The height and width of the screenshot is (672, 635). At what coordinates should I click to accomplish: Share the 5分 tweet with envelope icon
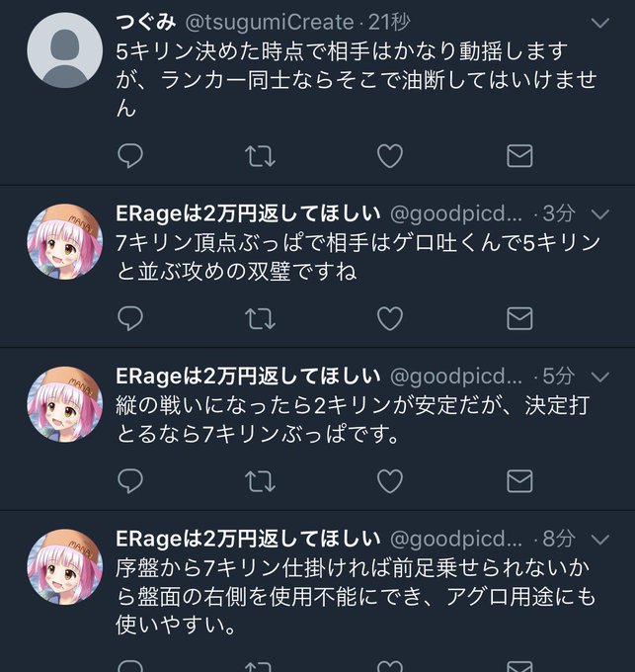(519, 481)
